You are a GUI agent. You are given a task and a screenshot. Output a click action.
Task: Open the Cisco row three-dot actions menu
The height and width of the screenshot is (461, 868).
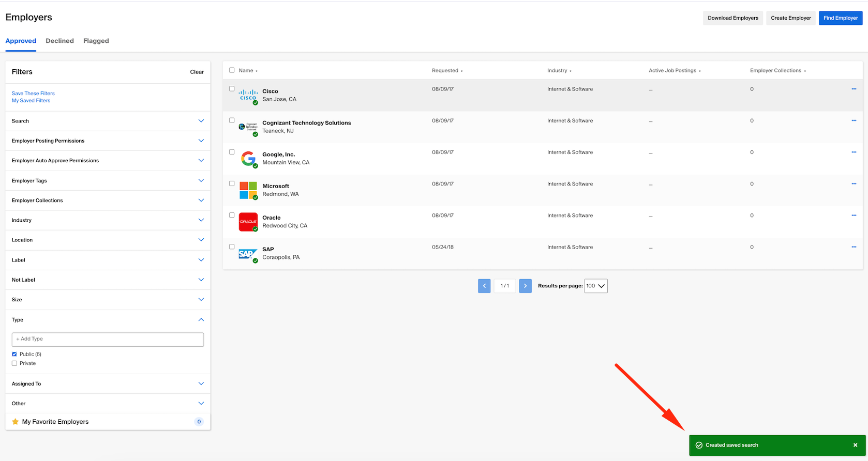854,89
